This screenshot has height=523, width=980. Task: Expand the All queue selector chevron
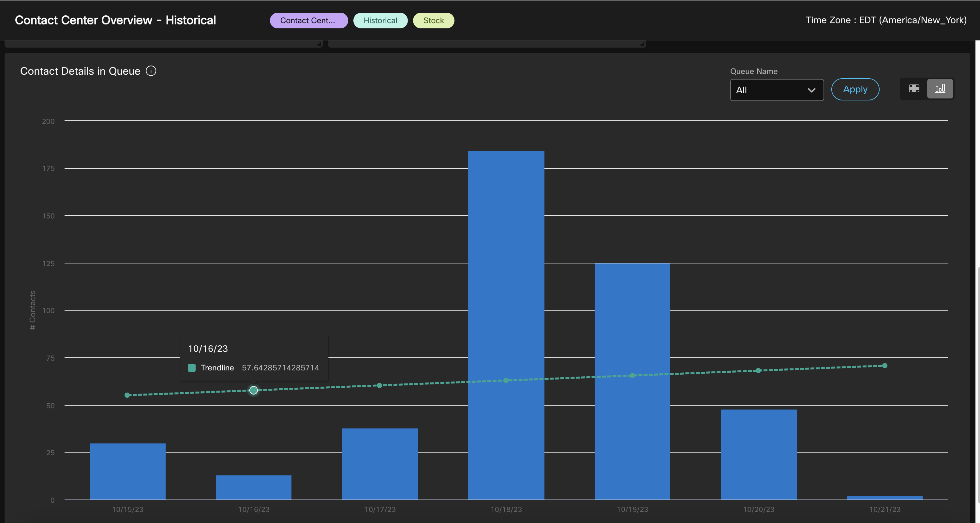point(811,90)
